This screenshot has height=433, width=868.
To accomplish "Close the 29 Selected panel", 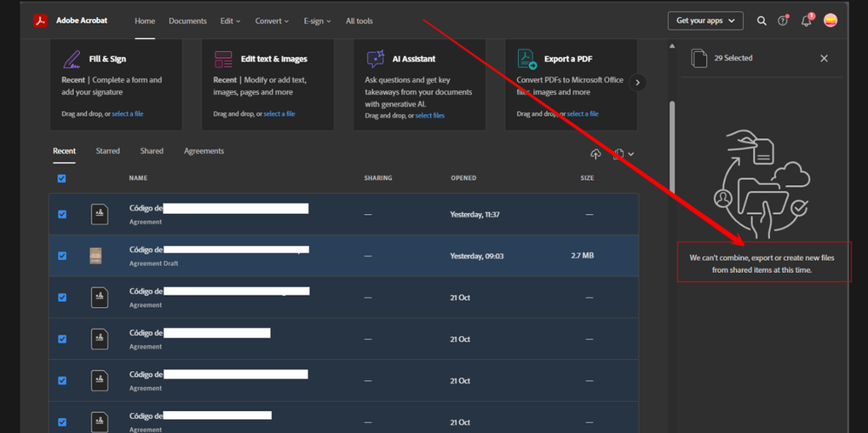I will 825,58.
